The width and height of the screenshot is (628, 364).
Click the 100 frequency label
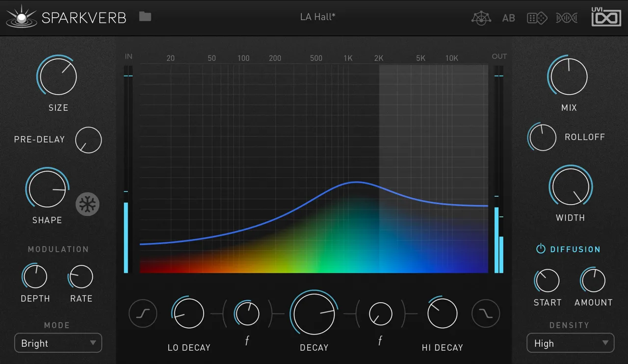click(243, 58)
